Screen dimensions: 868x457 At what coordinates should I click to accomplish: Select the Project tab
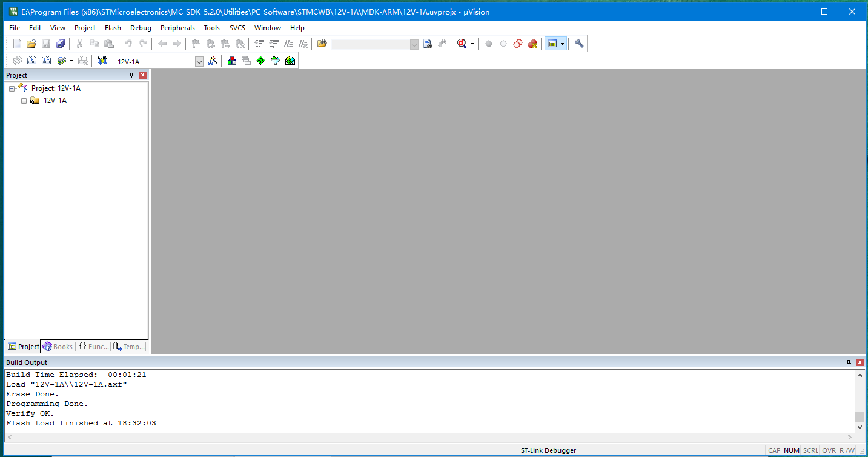23,347
